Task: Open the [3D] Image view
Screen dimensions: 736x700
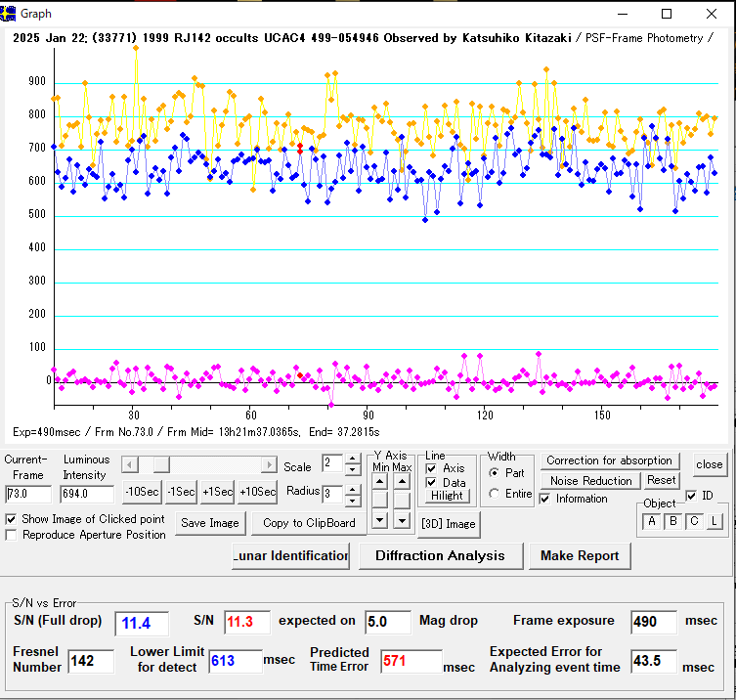Action: click(448, 524)
